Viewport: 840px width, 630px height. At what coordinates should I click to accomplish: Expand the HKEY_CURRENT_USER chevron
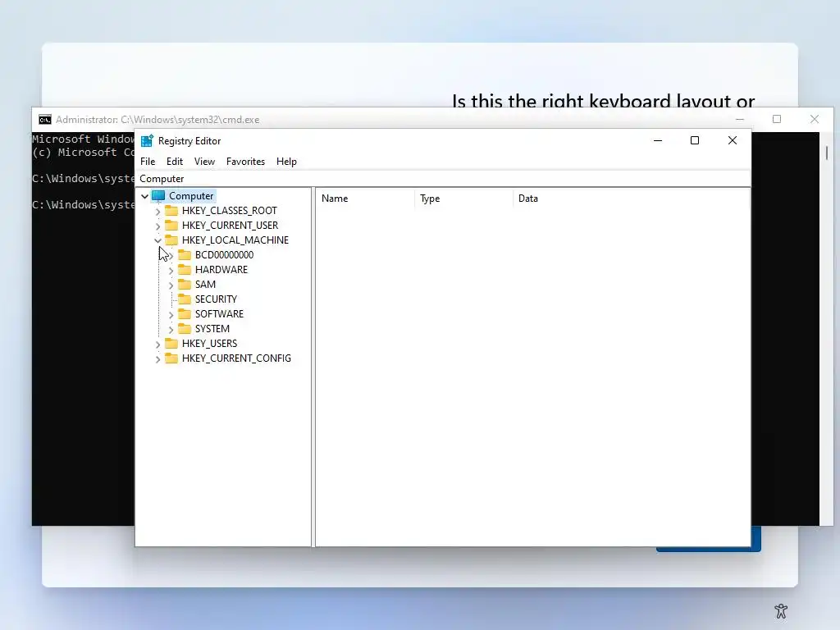pos(157,226)
